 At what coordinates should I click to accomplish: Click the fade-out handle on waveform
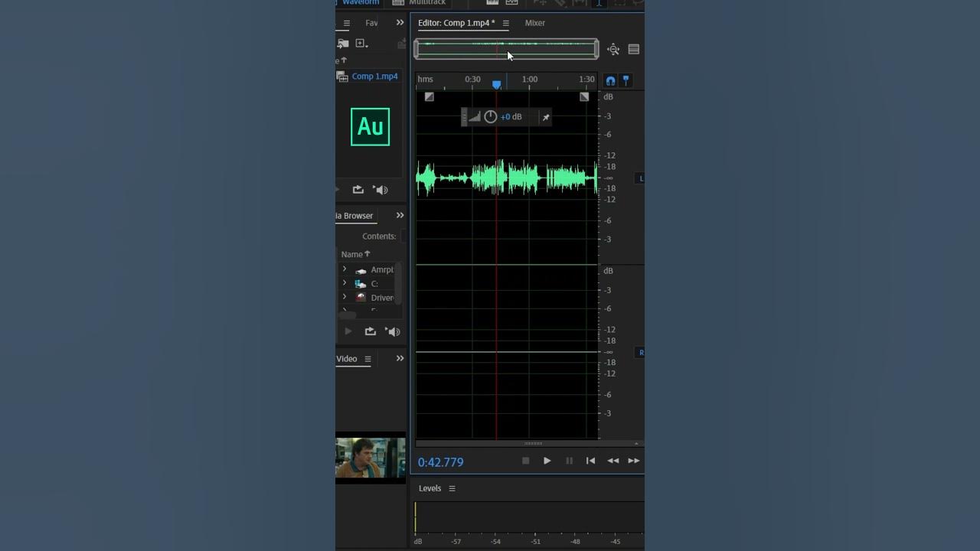pos(584,97)
